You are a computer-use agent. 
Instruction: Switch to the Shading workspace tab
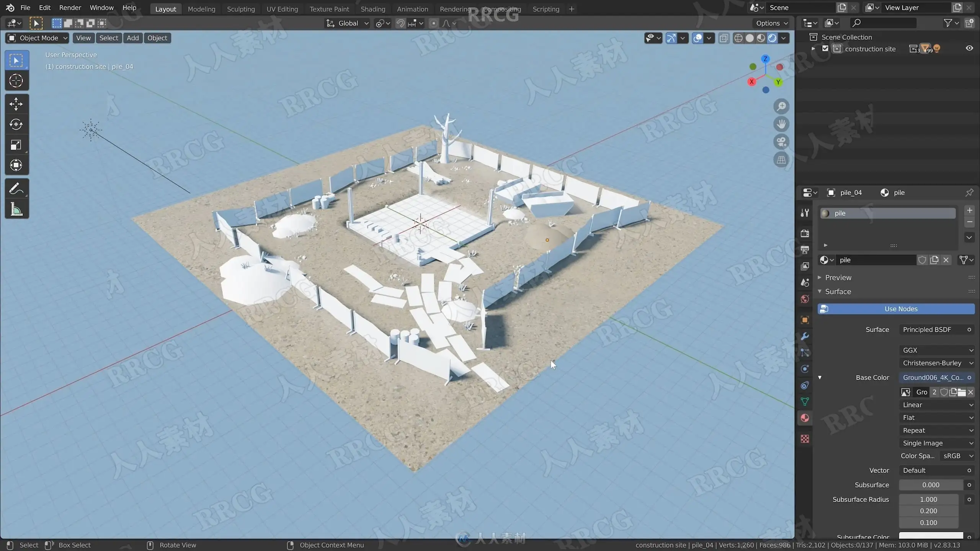pos(372,9)
